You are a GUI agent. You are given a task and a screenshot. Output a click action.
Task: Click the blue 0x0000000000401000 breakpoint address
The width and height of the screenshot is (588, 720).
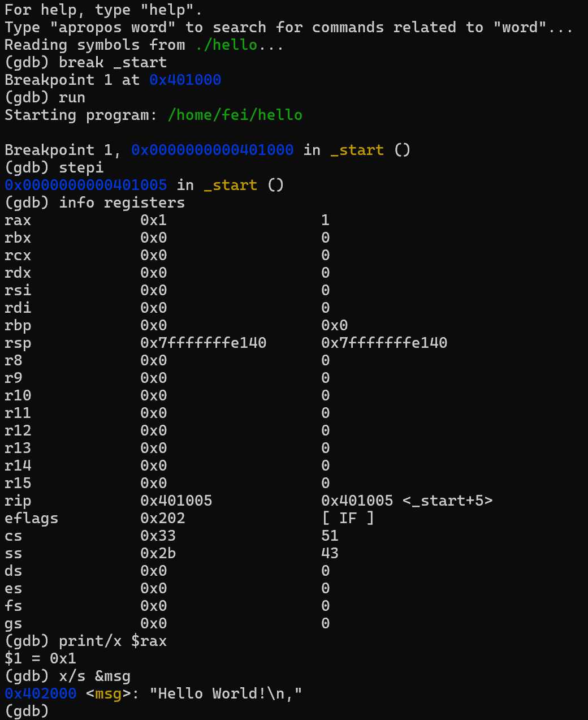(212, 150)
